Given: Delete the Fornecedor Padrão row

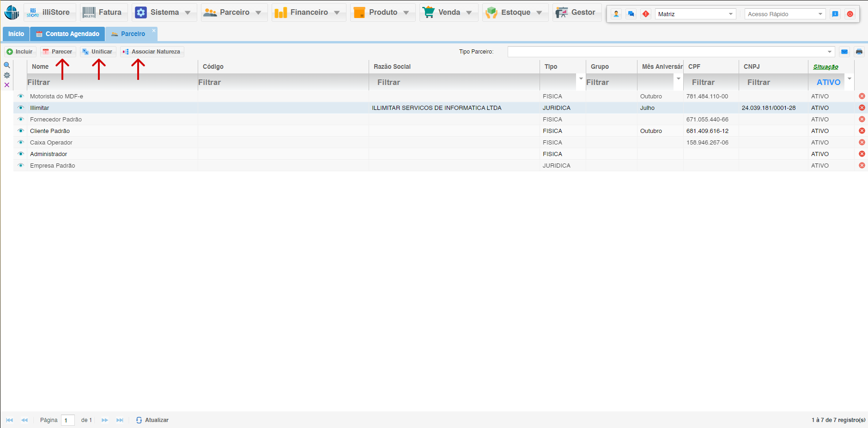Looking at the screenshot, I should [862, 119].
